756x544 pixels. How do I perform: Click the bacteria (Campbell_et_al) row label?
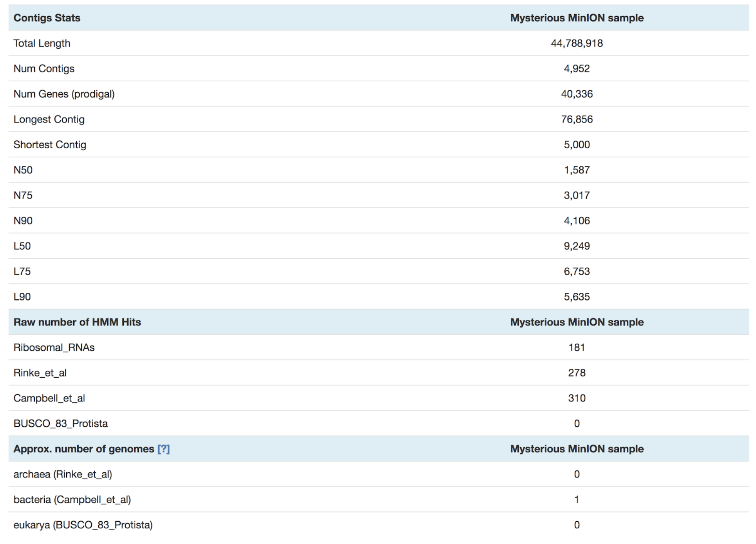(72, 500)
